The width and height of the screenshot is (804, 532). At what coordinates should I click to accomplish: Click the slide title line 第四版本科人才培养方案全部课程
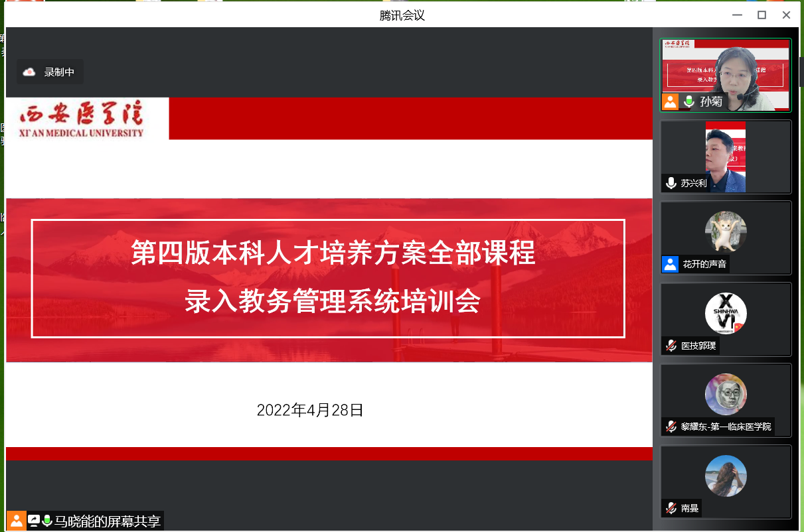coord(333,253)
